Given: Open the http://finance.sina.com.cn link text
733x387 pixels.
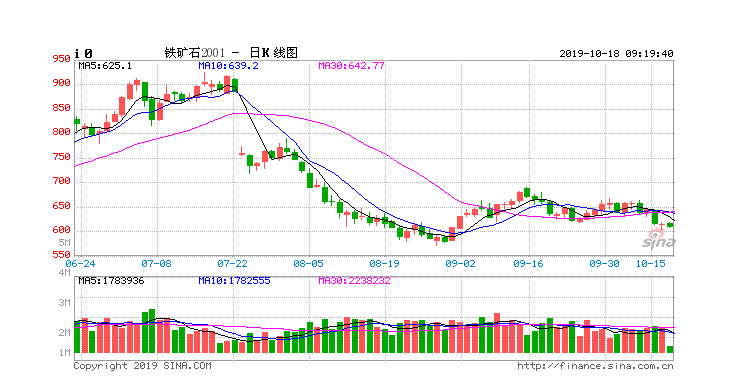Looking at the screenshot, I should click(x=595, y=366).
